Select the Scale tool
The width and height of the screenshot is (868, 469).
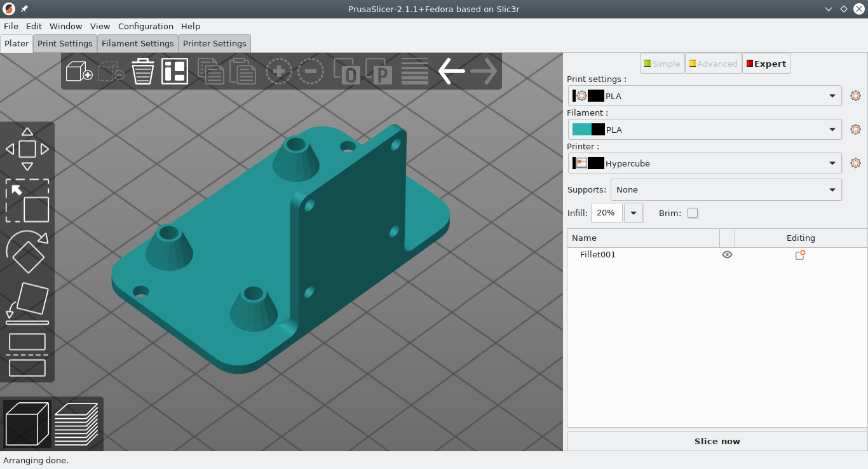click(27, 201)
